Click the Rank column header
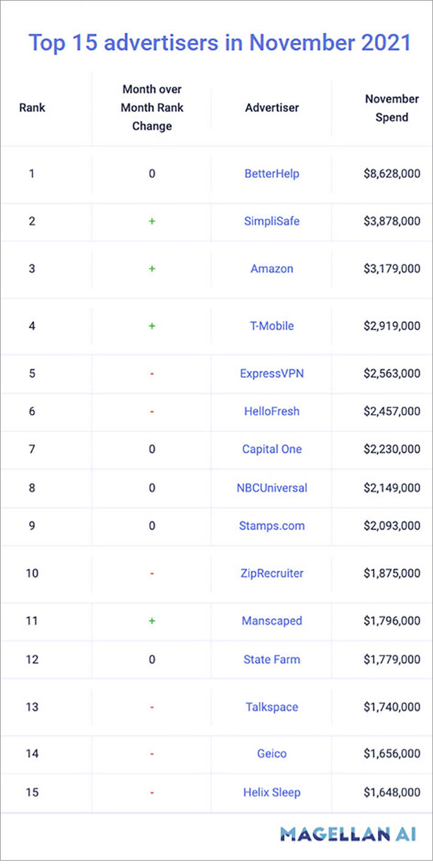The width and height of the screenshot is (433, 868). click(x=32, y=108)
